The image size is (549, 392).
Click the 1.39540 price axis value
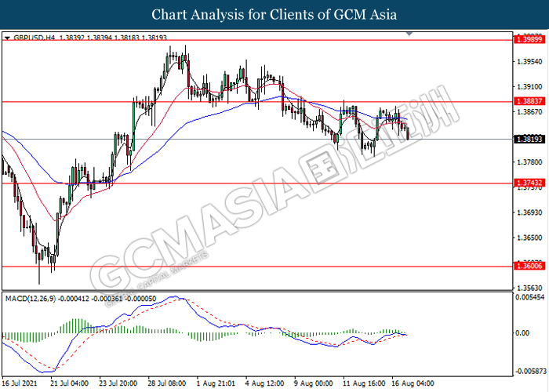click(529, 62)
